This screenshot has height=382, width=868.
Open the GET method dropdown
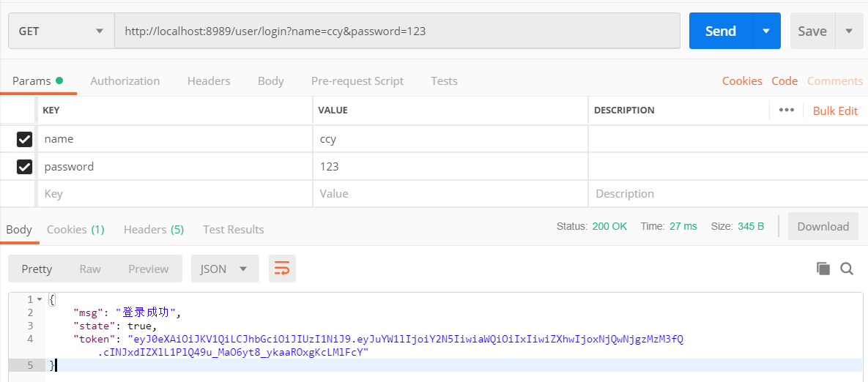tap(62, 31)
